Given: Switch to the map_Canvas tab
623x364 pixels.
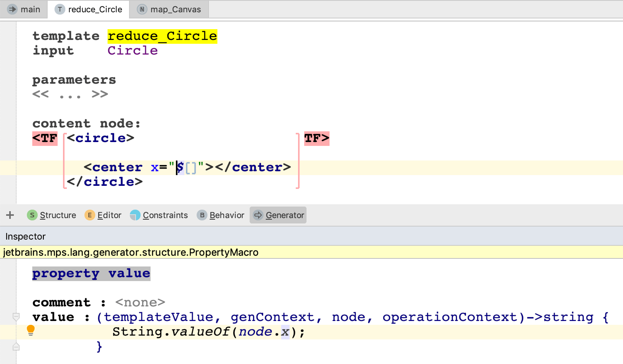Looking at the screenshot, I should [x=175, y=9].
